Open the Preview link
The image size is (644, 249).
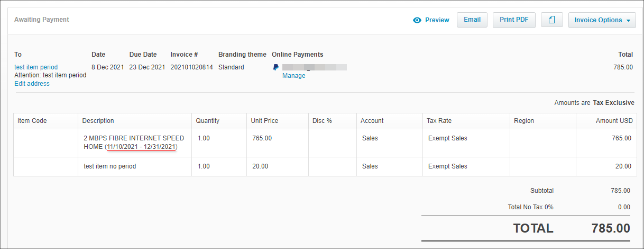click(437, 20)
